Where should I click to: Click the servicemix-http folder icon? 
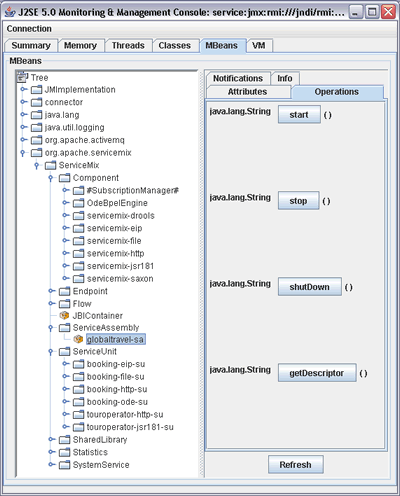(x=79, y=254)
